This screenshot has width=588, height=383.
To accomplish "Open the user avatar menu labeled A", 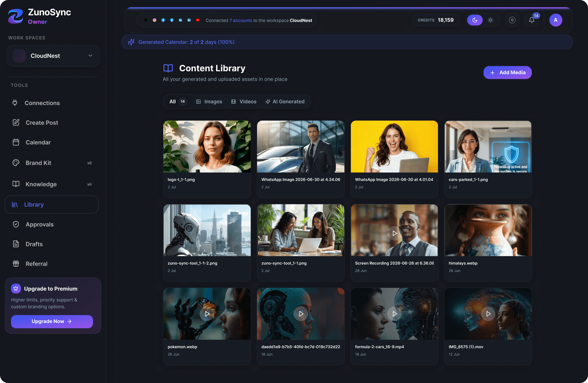I will tap(556, 20).
